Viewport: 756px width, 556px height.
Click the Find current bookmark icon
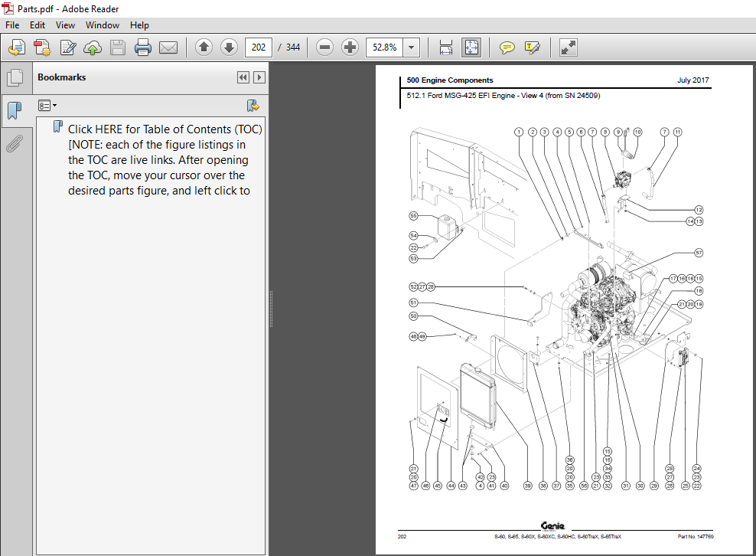point(253,105)
